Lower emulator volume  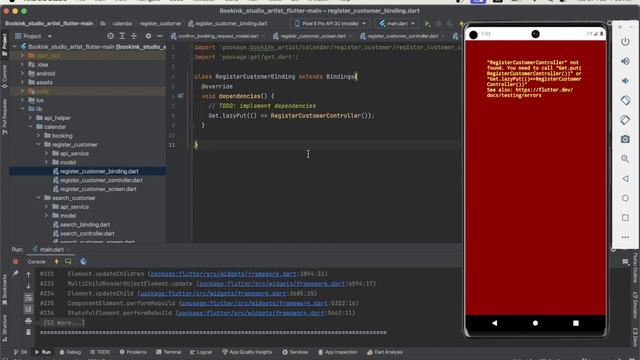pos(625,81)
